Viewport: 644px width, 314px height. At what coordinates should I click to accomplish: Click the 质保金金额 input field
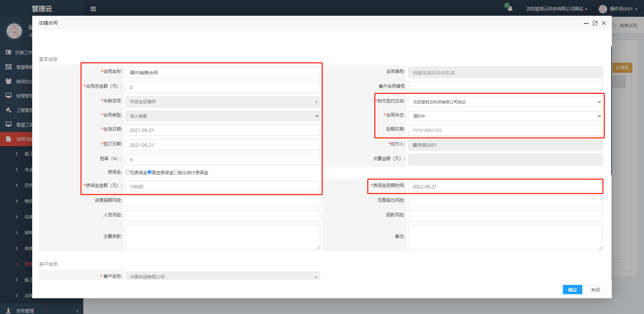coord(223,186)
